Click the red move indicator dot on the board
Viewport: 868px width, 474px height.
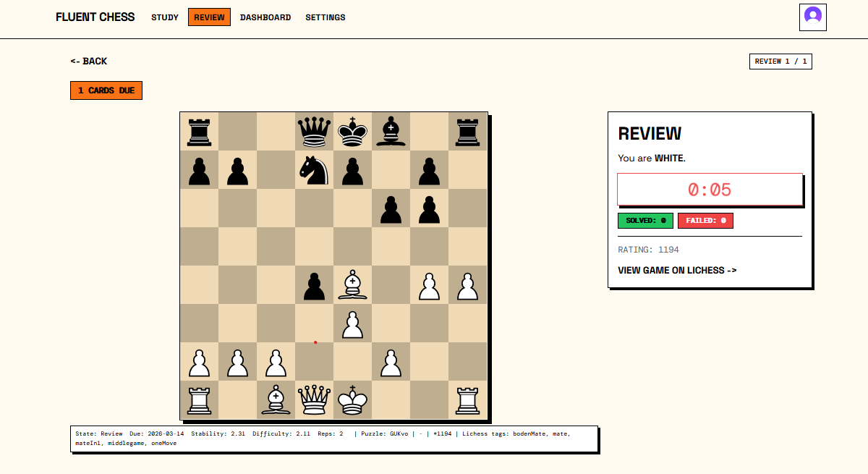[315, 342]
